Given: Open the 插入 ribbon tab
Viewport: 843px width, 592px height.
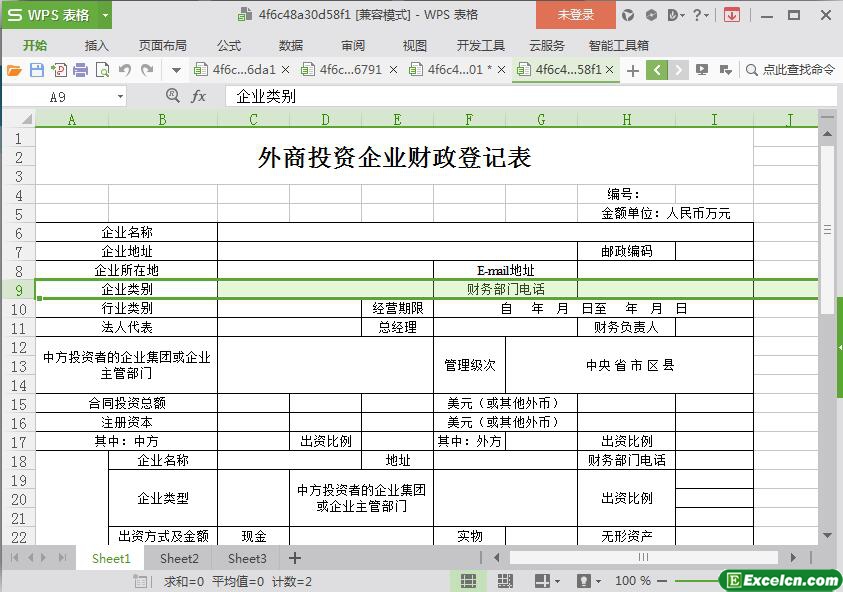Looking at the screenshot, I should click(x=97, y=46).
